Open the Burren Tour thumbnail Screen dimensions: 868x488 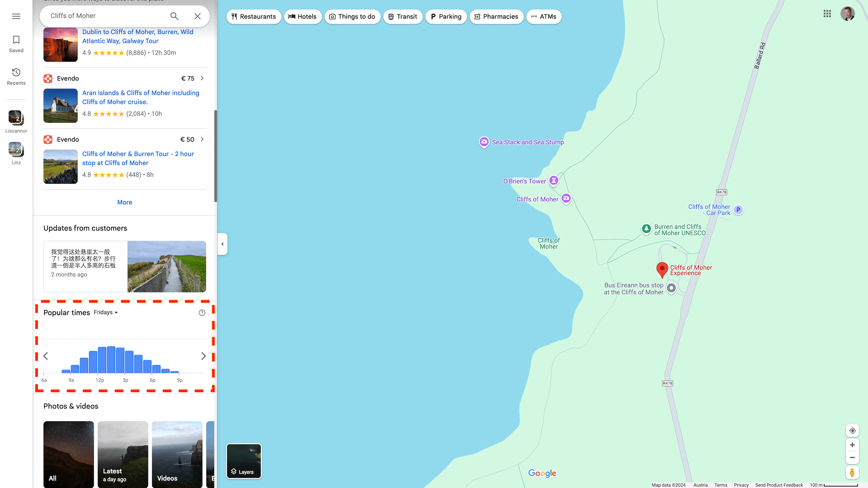coord(61,167)
